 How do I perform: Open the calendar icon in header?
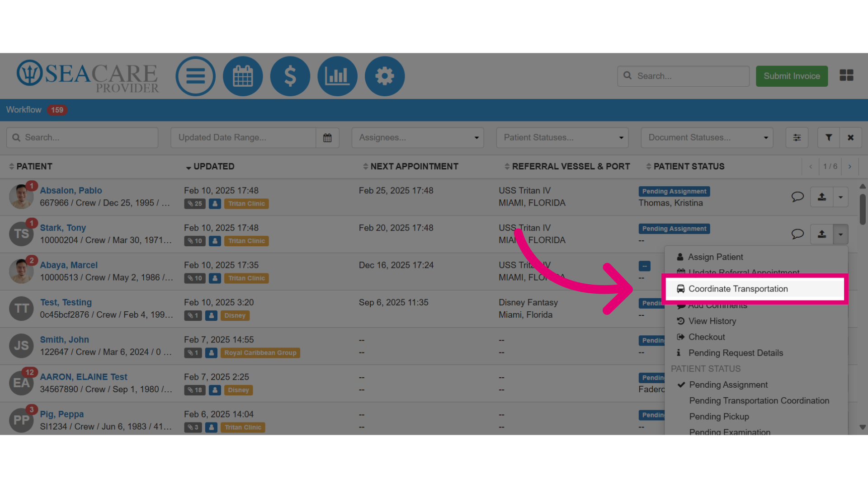tap(243, 76)
